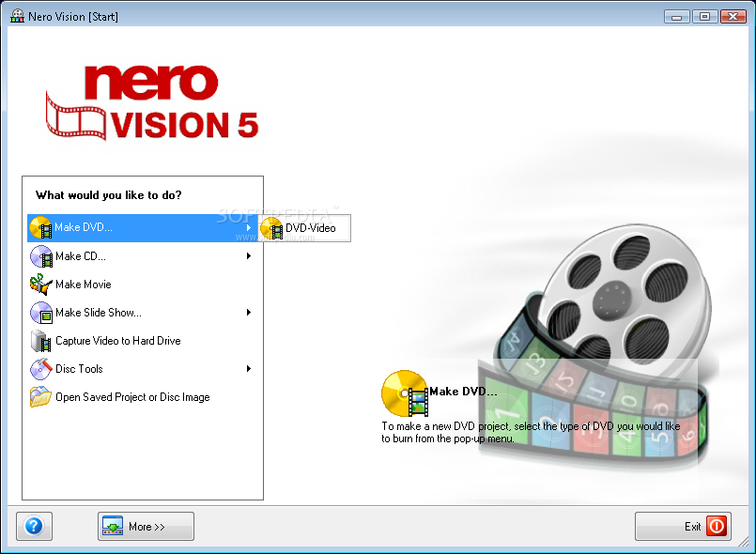756x554 pixels.
Task: Click the Capture Video to Hard Drive icon
Action: click(x=41, y=341)
